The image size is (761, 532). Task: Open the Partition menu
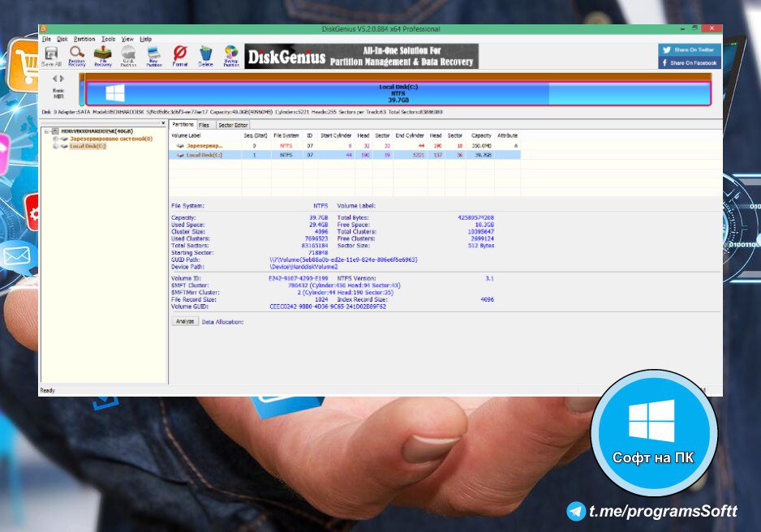click(84, 39)
